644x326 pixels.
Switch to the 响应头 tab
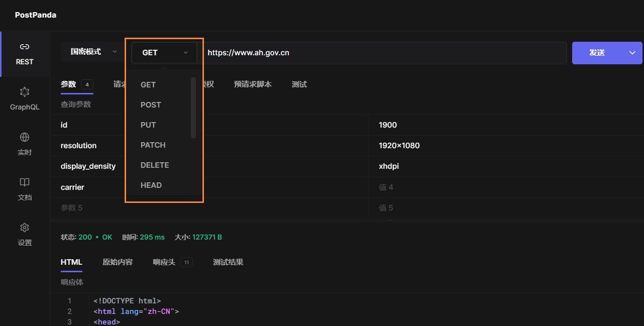click(163, 262)
